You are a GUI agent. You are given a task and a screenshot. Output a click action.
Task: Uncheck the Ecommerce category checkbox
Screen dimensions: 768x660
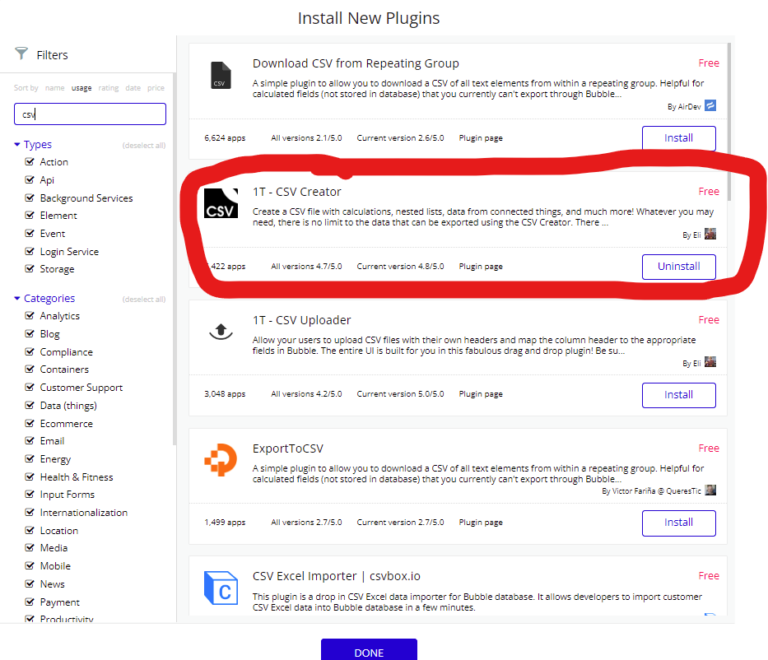pos(30,423)
